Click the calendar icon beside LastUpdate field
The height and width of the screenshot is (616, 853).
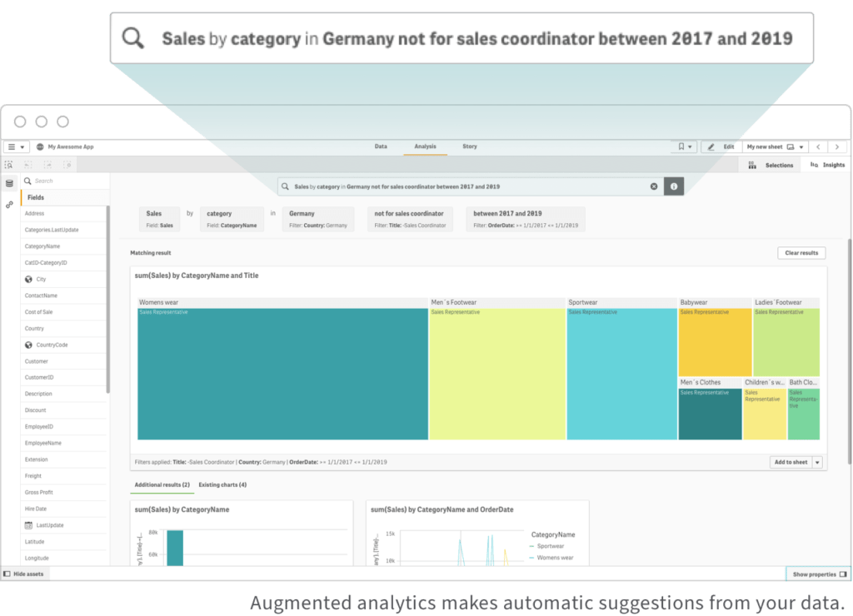[29, 526]
